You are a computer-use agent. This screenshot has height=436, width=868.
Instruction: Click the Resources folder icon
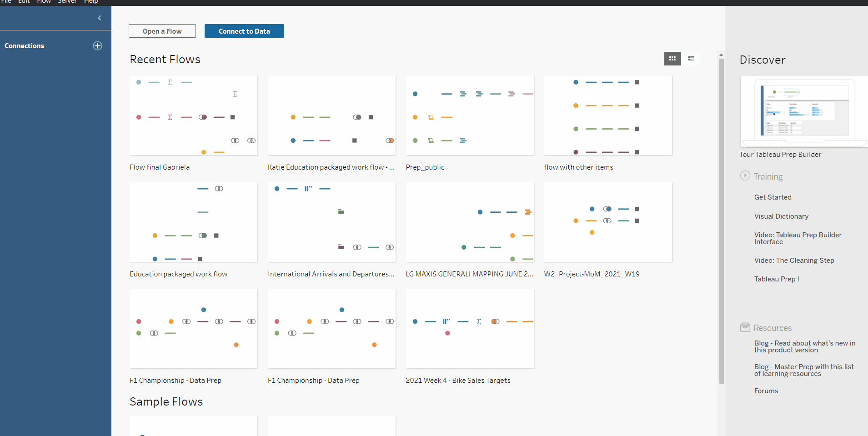pyautogui.click(x=745, y=327)
